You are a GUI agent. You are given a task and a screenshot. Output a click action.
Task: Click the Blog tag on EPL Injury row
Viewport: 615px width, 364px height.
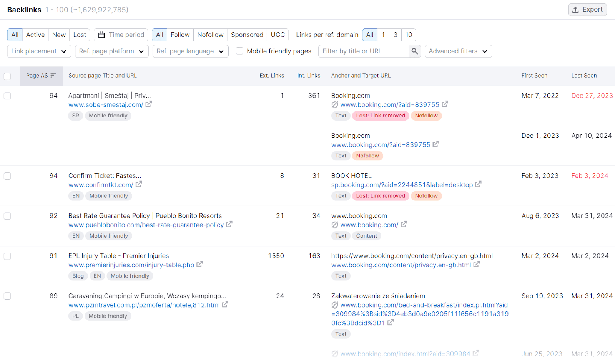[x=78, y=276]
